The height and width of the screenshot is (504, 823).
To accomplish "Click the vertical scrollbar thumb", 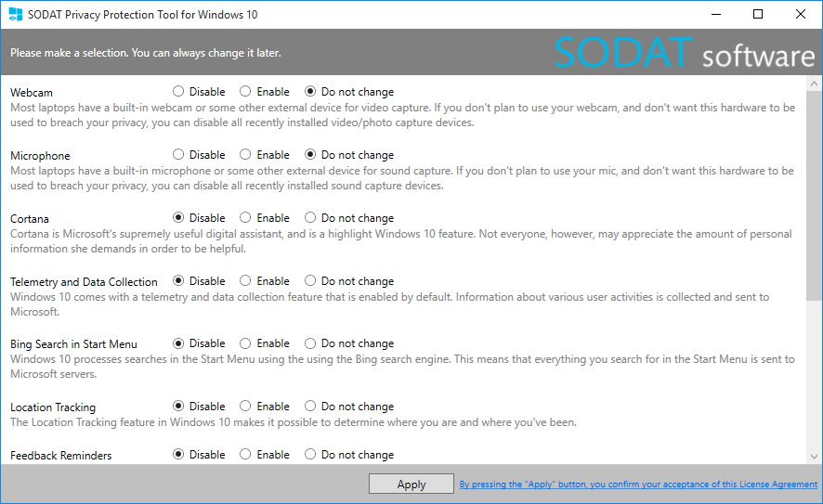I will tap(814, 196).
